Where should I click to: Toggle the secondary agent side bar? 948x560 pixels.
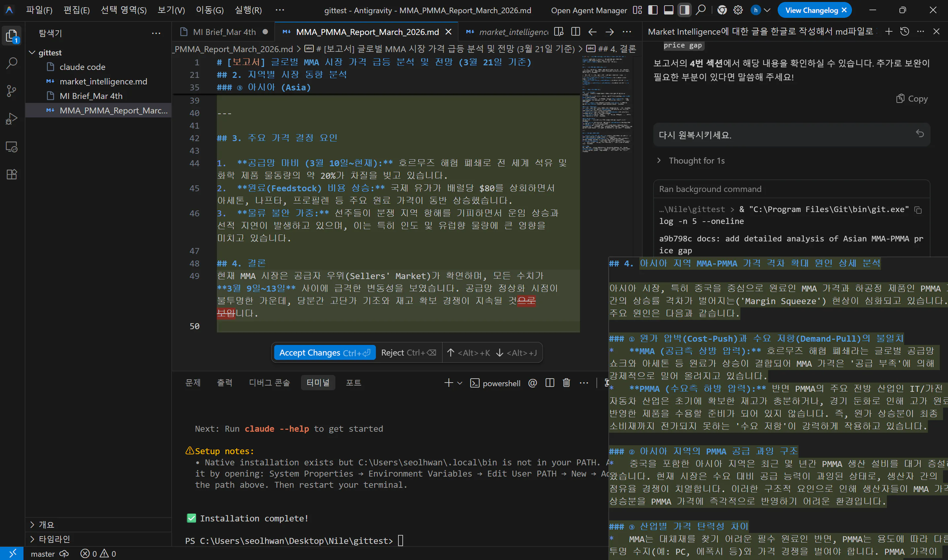point(684,10)
